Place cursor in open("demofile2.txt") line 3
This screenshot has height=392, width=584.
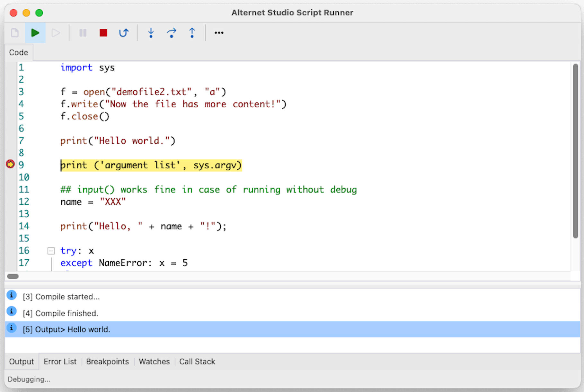(x=143, y=92)
